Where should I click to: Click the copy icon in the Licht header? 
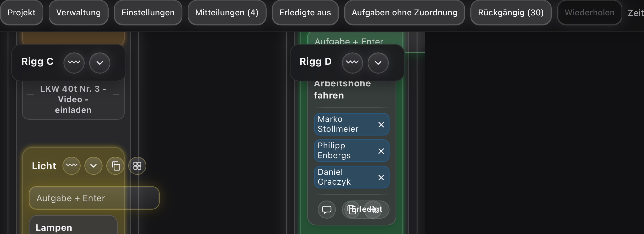(115, 166)
